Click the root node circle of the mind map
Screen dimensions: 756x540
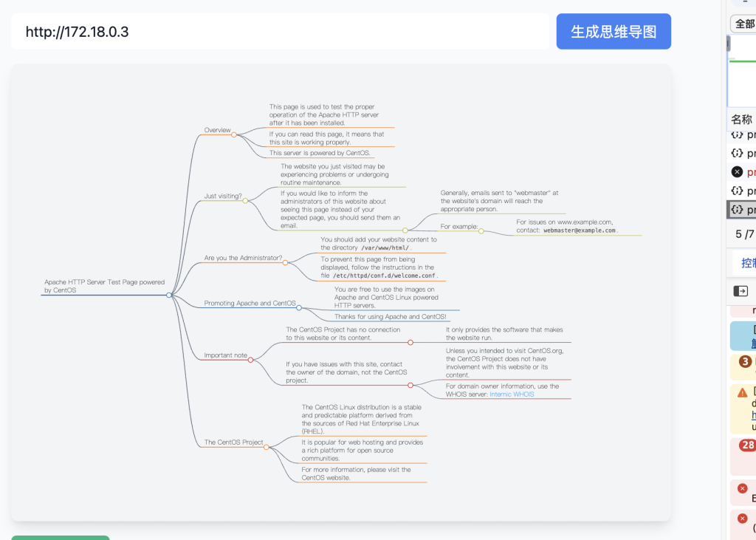click(x=169, y=295)
